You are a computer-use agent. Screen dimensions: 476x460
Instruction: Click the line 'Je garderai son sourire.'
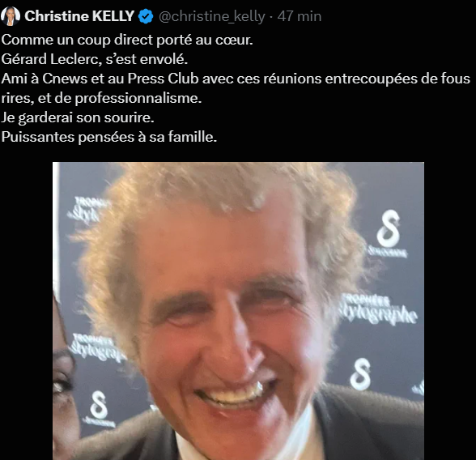pyautogui.click(x=78, y=117)
